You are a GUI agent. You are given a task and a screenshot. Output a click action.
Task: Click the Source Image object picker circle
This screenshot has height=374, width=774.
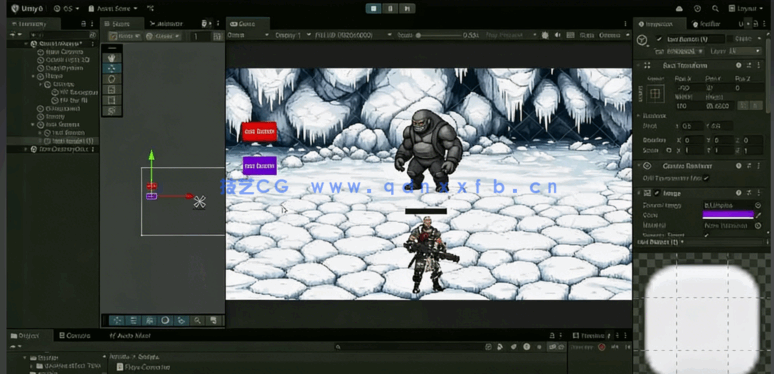coord(758,205)
